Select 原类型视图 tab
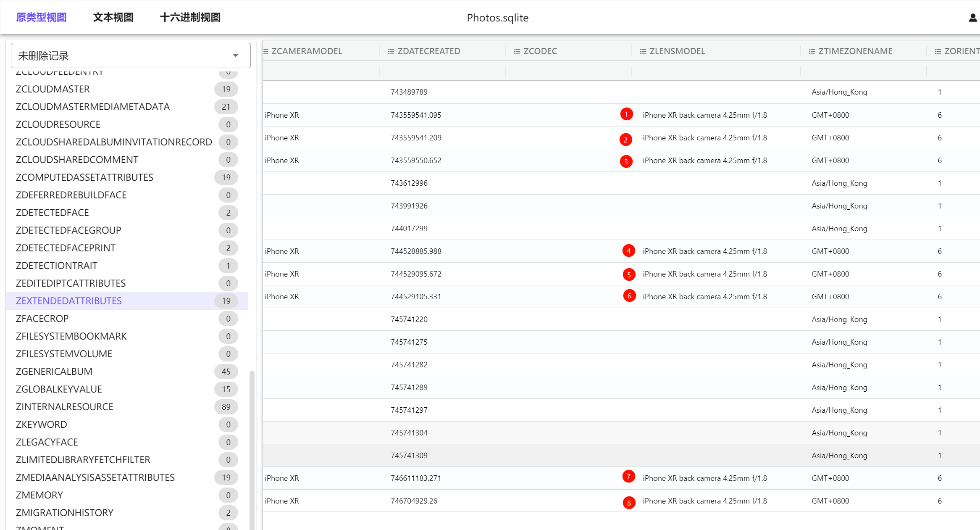Image resolution: width=980 pixels, height=530 pixels. point(41,17)
